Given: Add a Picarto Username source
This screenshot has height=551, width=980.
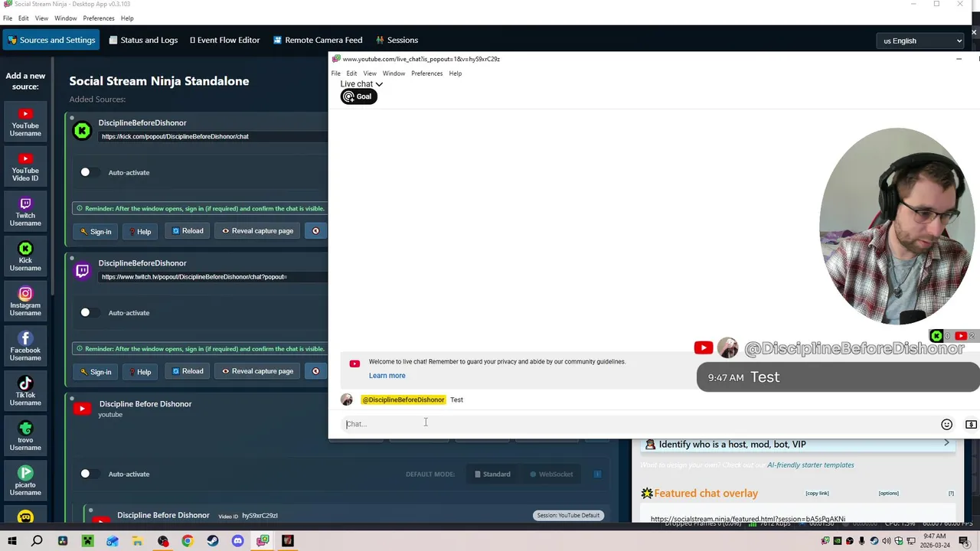Looking at the screenshot, I should point(25,481).
